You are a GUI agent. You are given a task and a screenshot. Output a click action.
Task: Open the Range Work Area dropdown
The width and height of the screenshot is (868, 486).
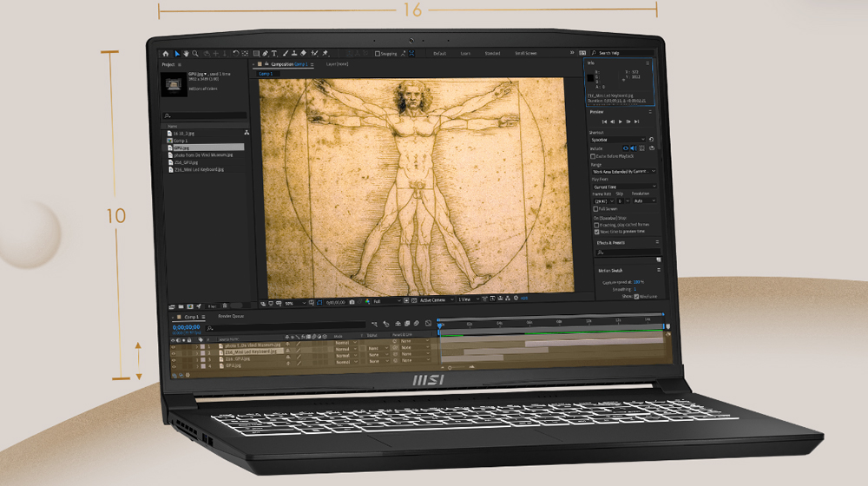tap(624, 172)
